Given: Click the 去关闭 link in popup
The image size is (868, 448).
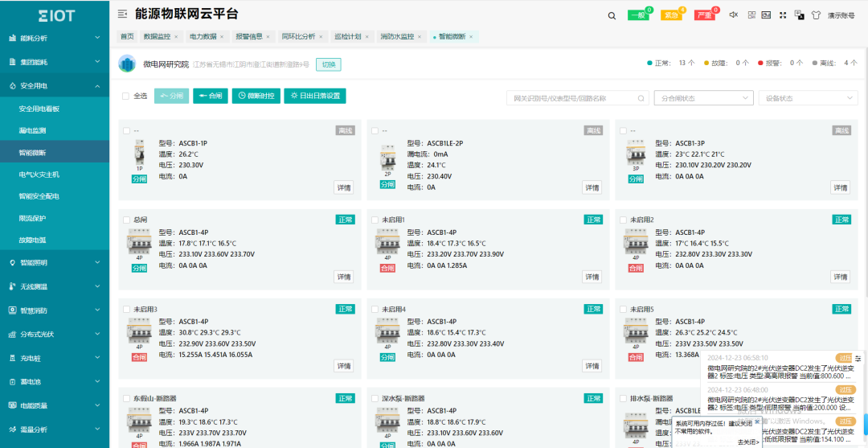Looking at the screenshot, I should click(x=748, y=442).
